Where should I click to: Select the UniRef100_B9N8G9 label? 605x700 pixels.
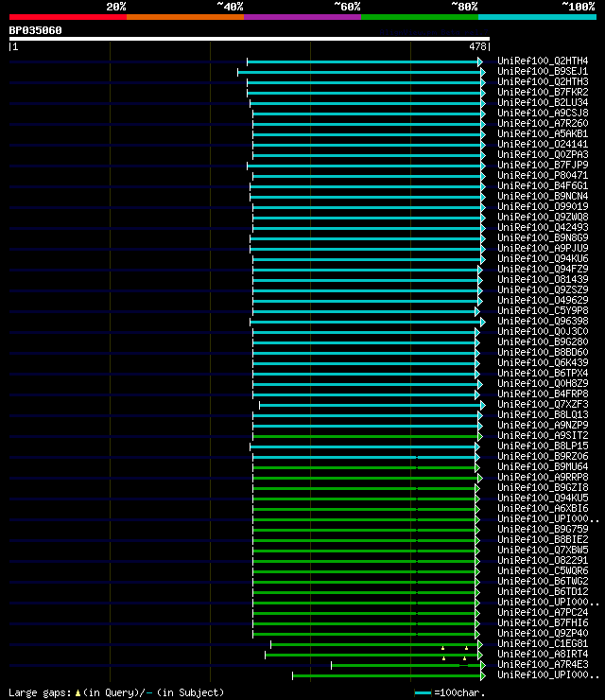[543, 237]
